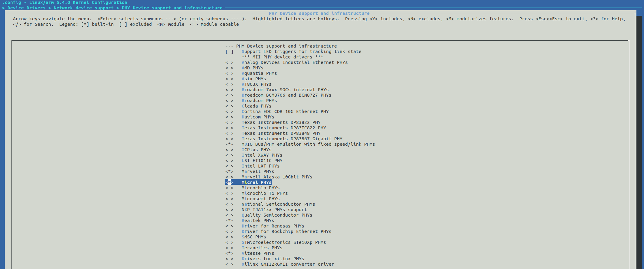Select the Intel XWAY PHYs entry

[x=254, y=155]
